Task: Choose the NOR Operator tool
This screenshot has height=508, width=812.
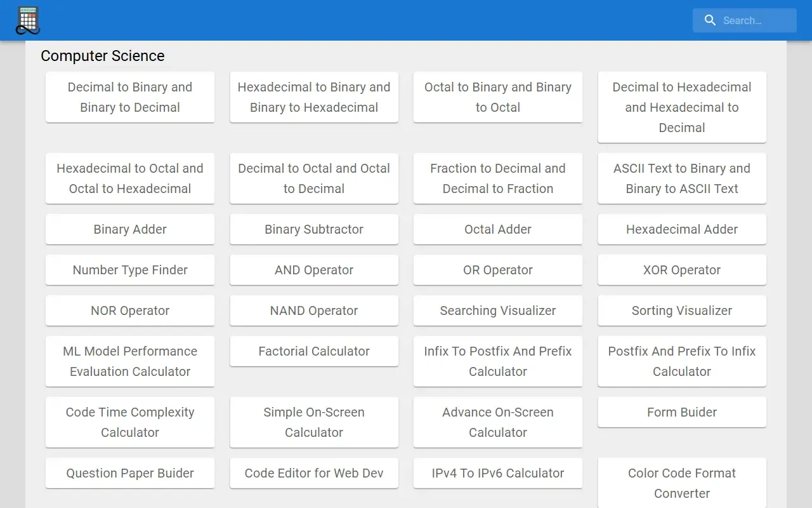Action: pyautogui.click(x=130, y=311)
